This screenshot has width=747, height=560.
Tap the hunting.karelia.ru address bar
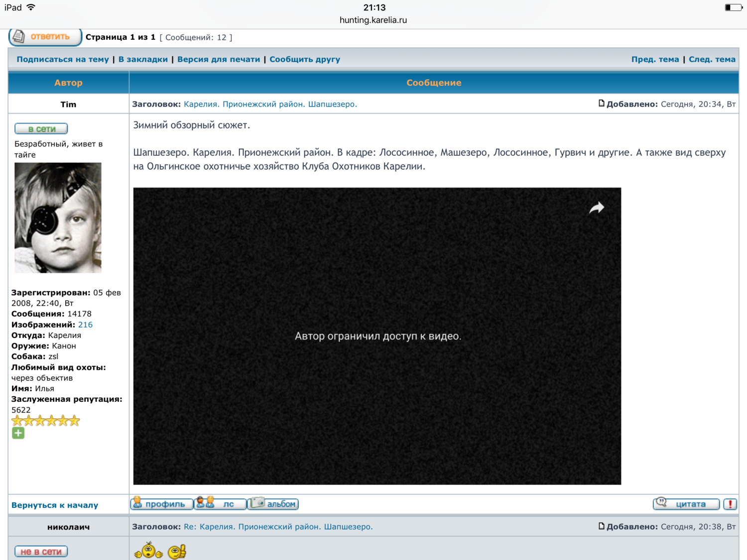373,20
